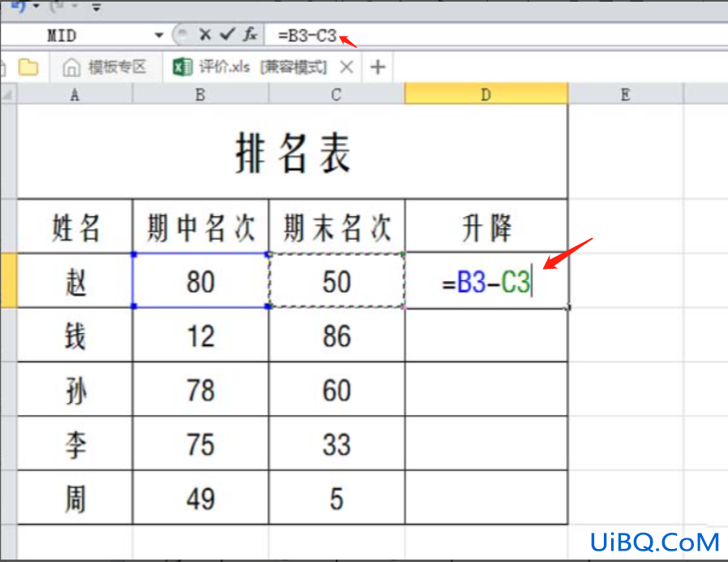Select column B header

[200, 94]
